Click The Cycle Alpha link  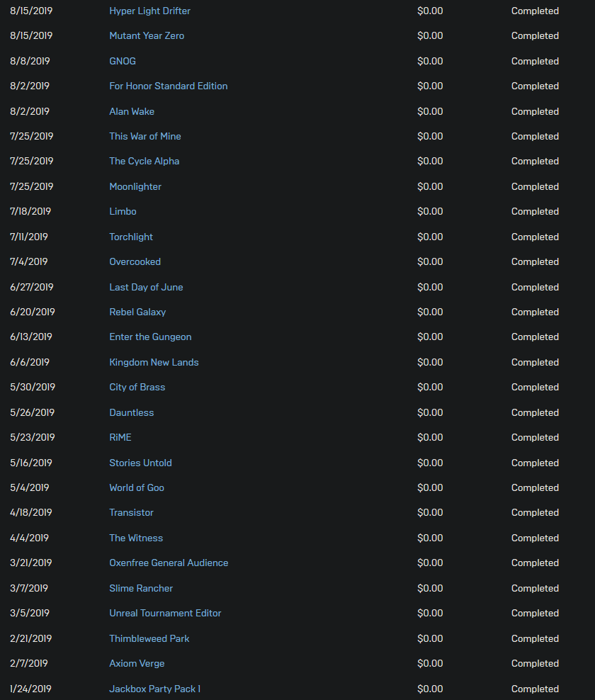coord(144,162)
